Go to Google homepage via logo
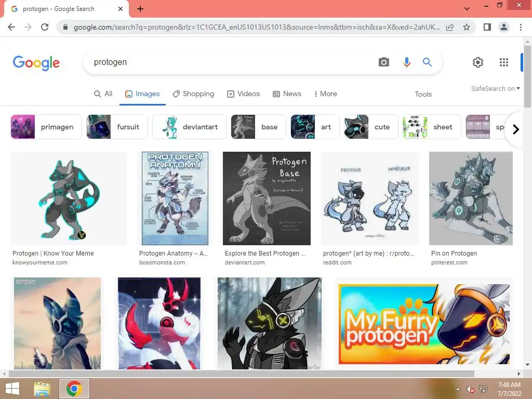This screenshot has height=399, width=532. click(36, 63)
